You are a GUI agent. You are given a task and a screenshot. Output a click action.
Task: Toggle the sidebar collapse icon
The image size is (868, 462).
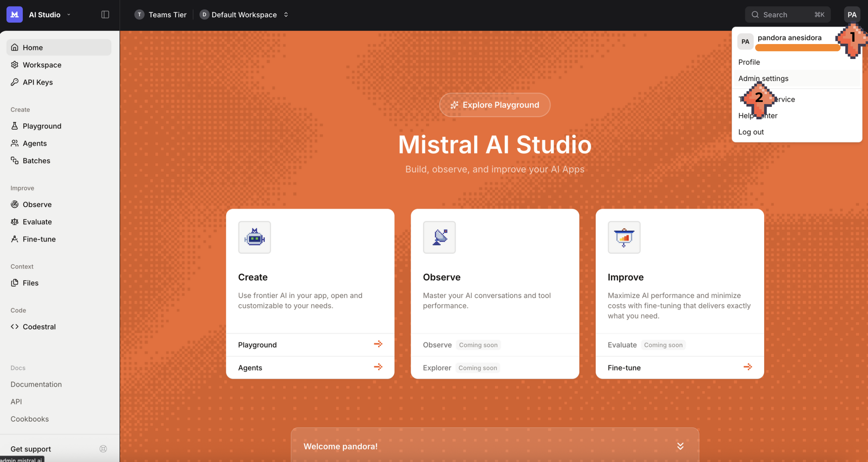coord(105,14)
